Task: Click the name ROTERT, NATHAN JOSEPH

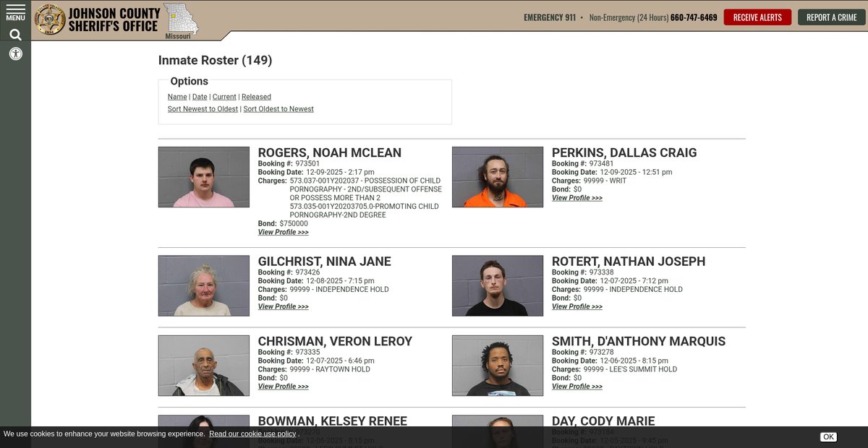Action: [x=629, y=262]
